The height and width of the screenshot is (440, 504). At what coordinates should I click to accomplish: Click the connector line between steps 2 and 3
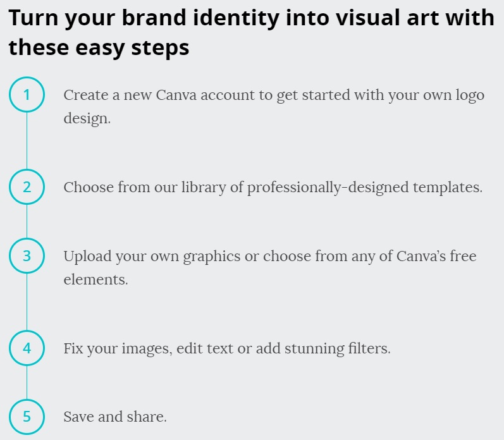[27, 221]
